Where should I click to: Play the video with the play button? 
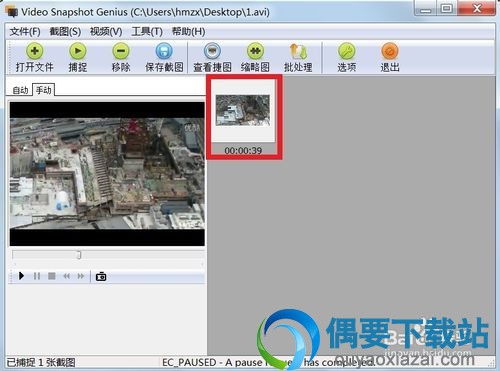(x=21, y=276)
